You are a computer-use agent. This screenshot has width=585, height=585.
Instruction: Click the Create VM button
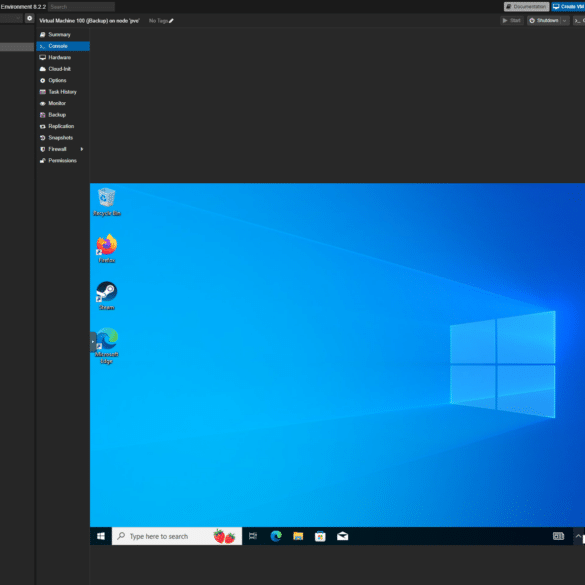pyautogui.click(x=569, y=7)
